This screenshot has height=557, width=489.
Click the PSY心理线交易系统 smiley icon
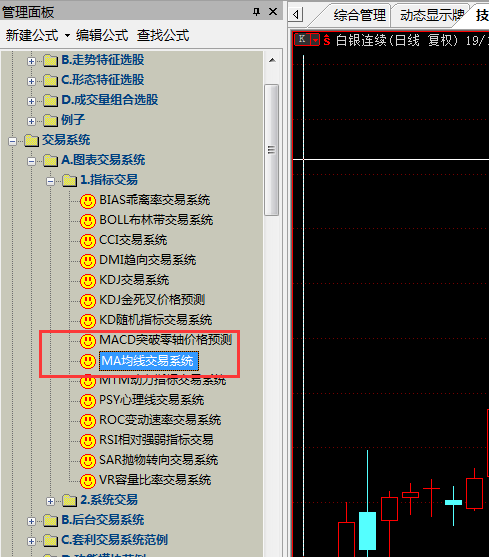pyautogui.click(x=88, y=401)
